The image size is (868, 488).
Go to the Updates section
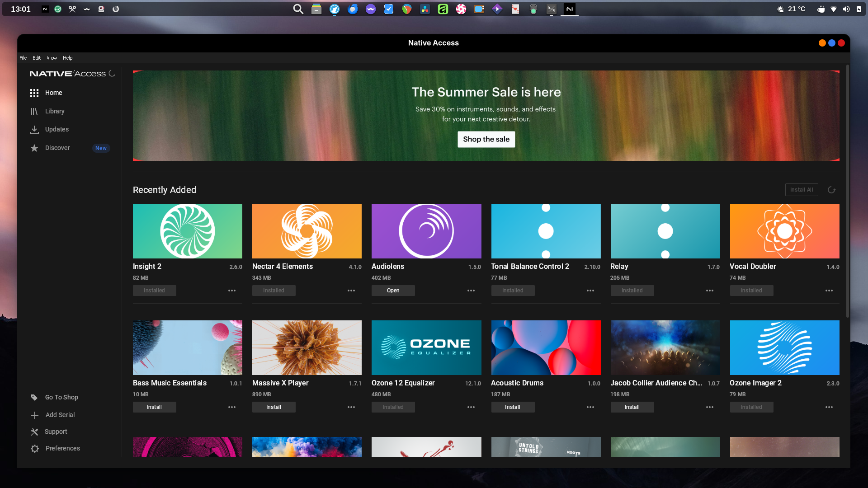(x=57, y=130)
